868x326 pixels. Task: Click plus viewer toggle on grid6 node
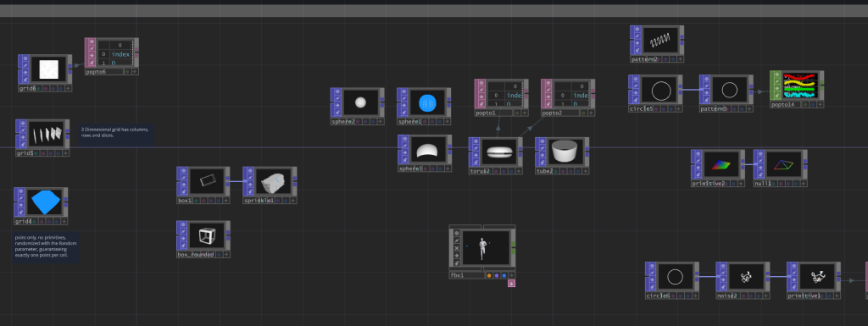68,88
